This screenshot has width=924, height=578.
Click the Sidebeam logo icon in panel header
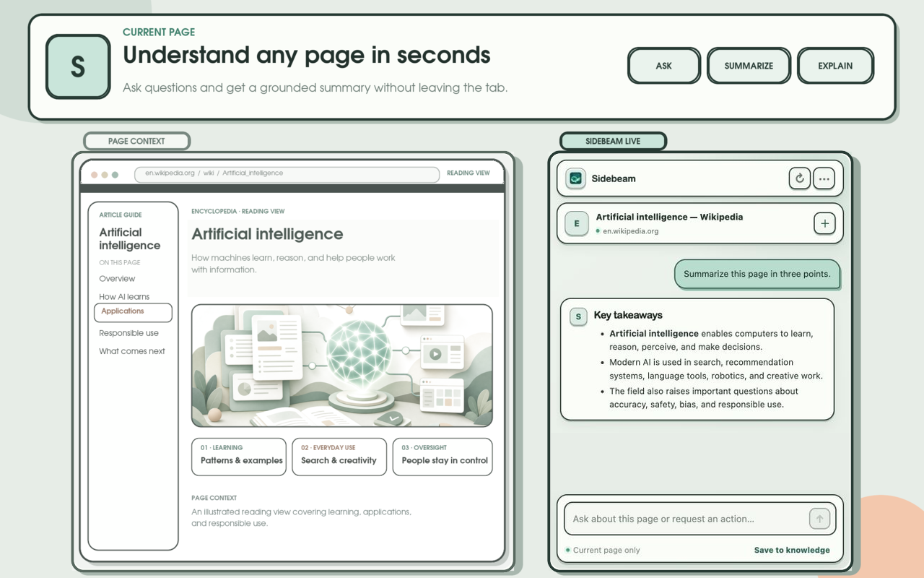[575, 178]
